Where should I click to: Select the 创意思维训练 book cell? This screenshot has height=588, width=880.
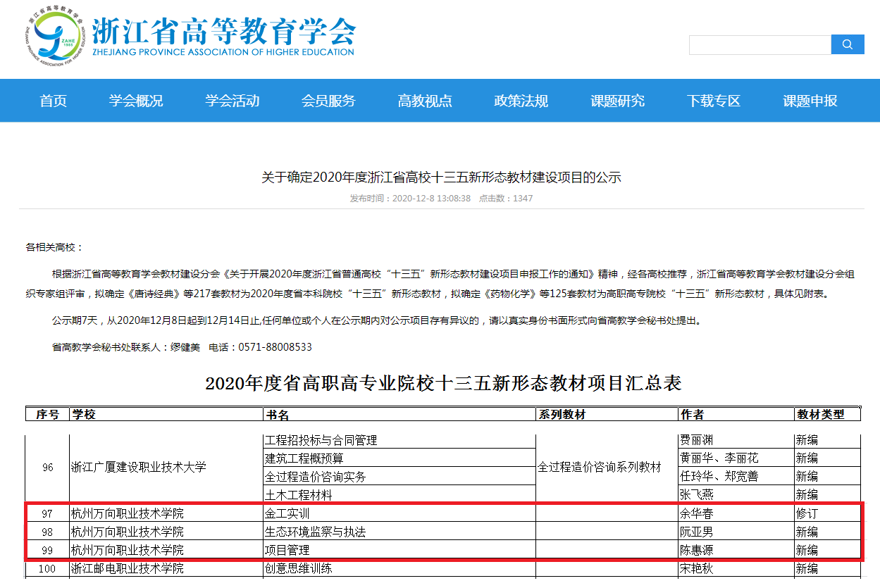coord(298,568)
